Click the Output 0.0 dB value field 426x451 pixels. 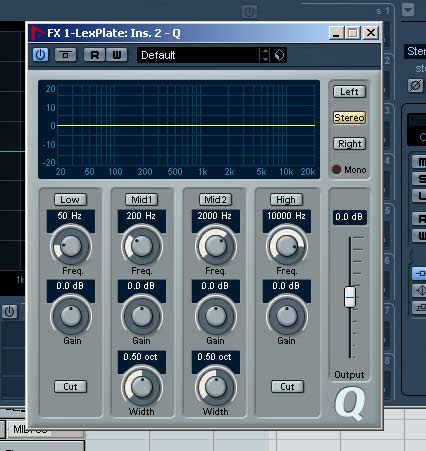349,217
